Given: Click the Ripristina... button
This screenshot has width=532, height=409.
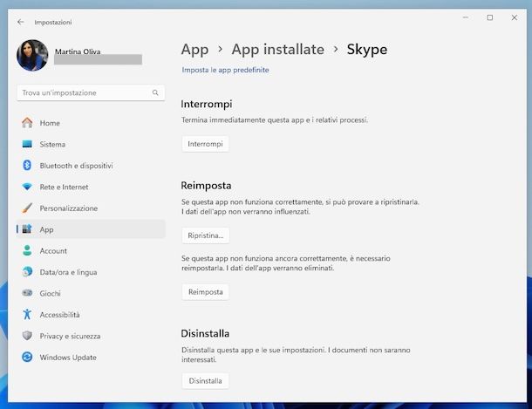Looking at the screenshot, I should tap(206, 235).
